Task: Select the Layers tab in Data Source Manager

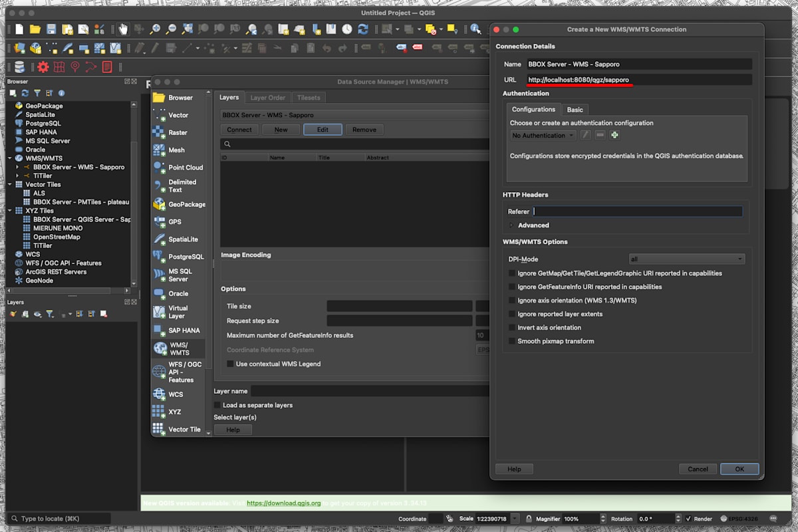Action: (x=229, y=97)
